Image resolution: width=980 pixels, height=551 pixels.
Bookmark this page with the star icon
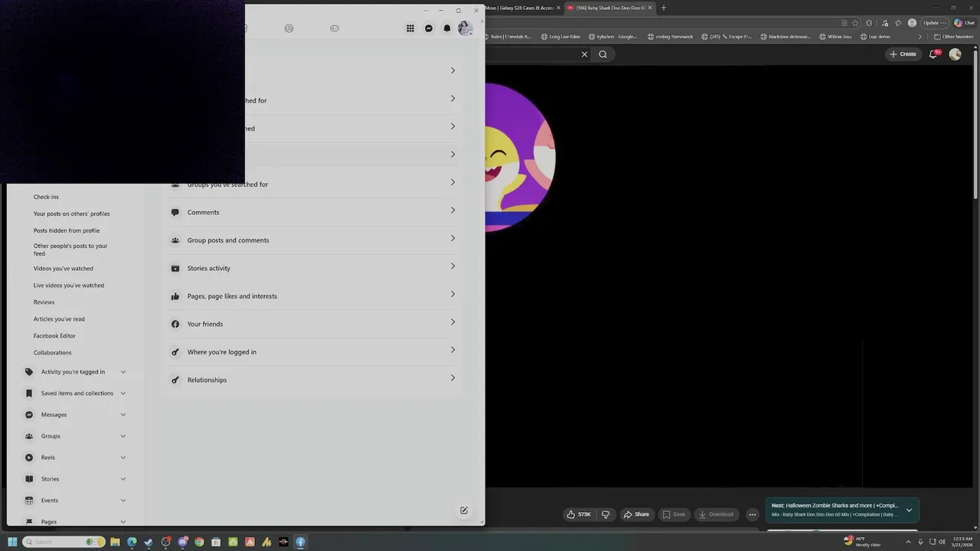click(x=855, y=23)
